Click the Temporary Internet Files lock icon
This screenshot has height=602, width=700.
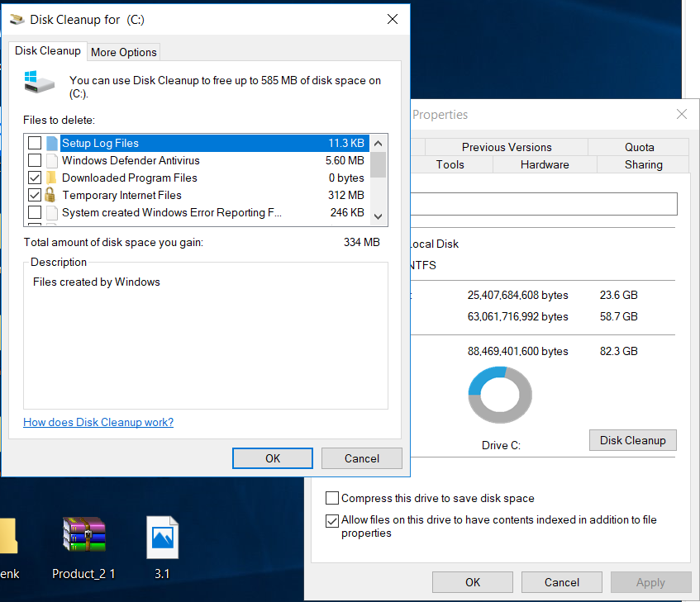[50, 195]
